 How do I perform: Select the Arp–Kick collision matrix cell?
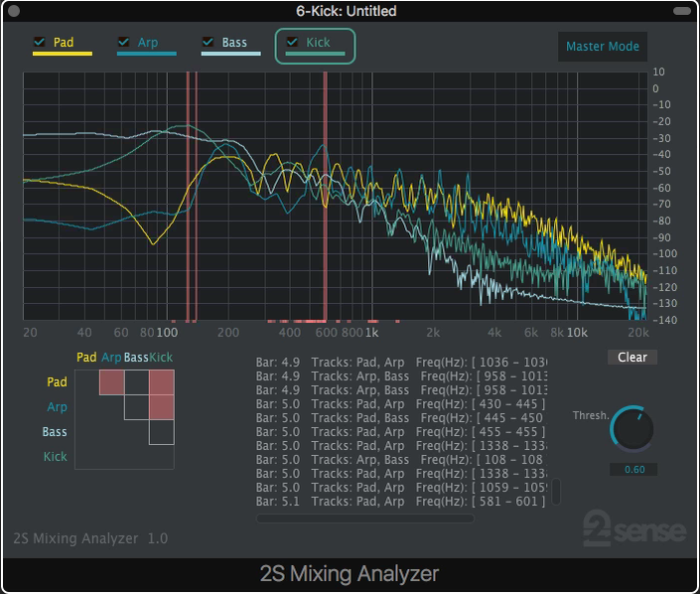tap(162, 407)
